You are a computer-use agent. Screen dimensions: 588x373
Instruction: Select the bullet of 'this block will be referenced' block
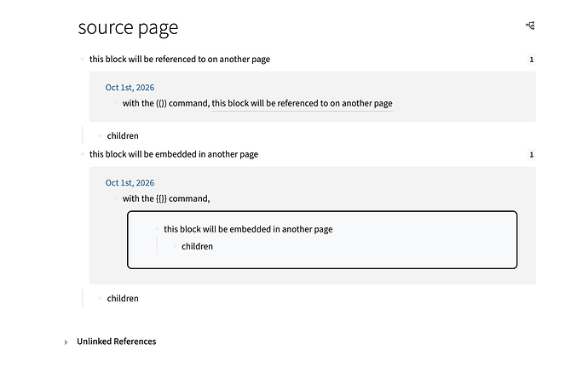83,60
